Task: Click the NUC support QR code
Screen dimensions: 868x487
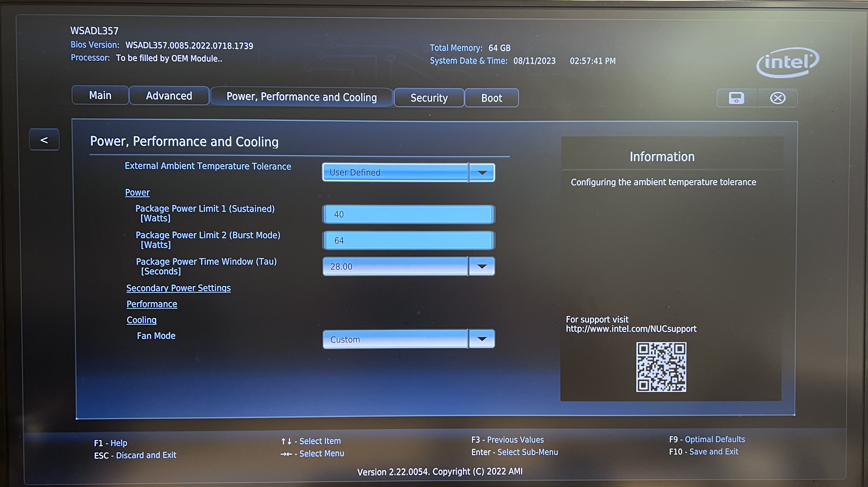Action: pos(661,366)
